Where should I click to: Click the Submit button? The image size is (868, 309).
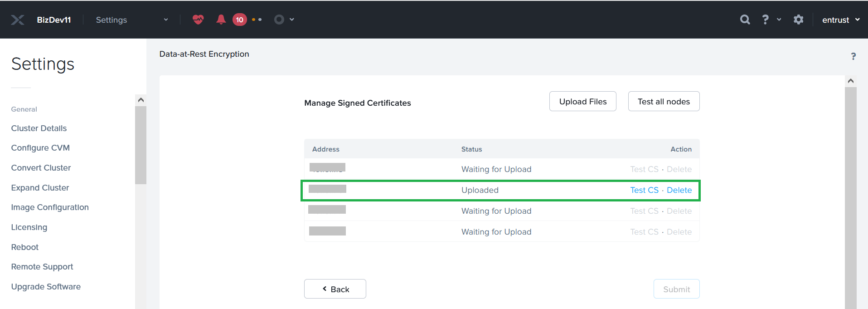676,289
